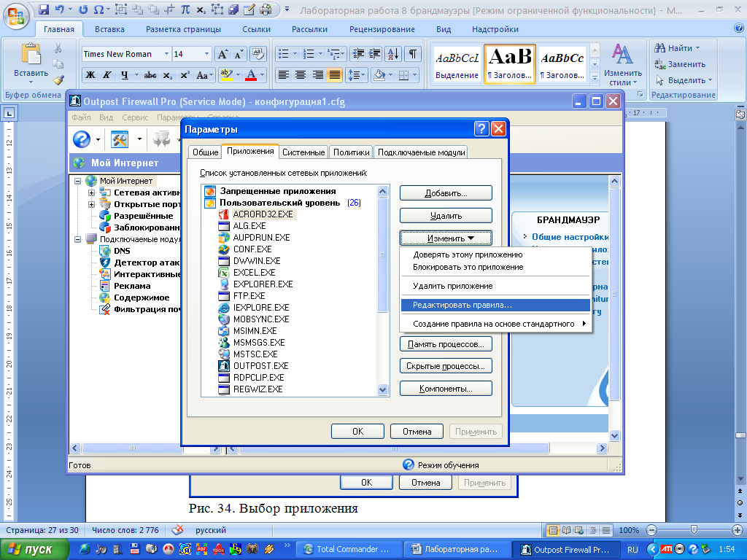Click RU language indicator in tray

pyautogui.click(x=632, y=550)
